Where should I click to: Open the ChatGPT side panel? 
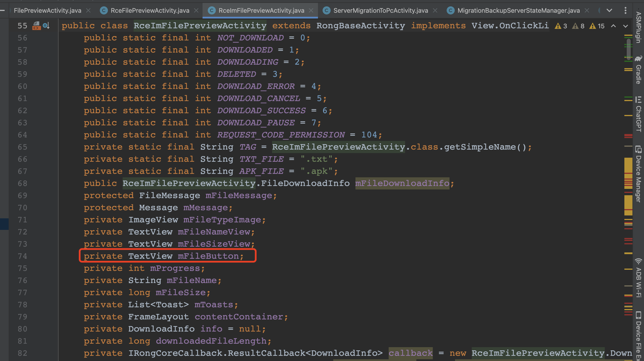(x=638, y=115)
